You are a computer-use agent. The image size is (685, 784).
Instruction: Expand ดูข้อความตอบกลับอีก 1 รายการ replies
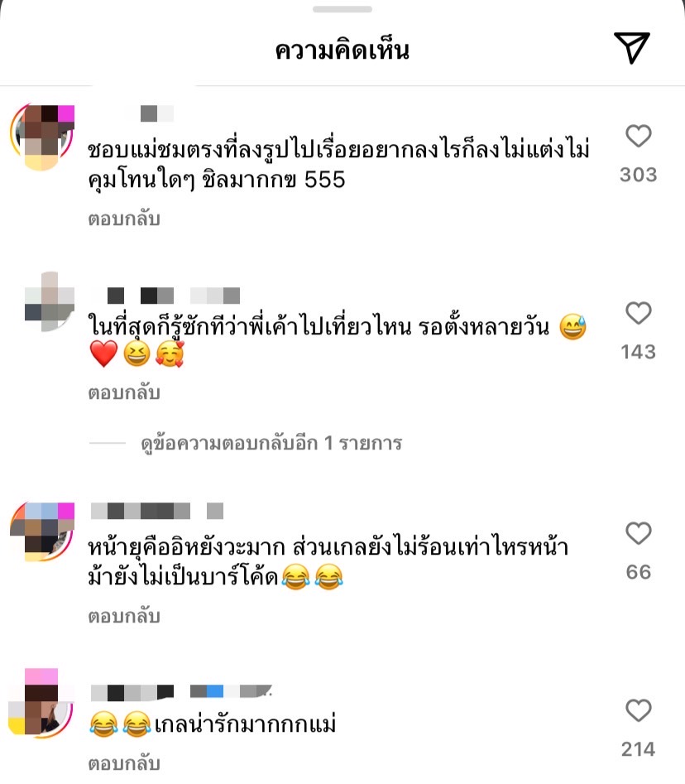pyautogui.click(x=271, y=443)
